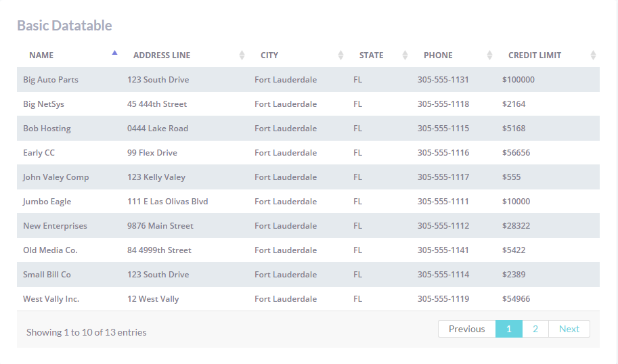
Task: Click the $56656 credit limit cell
Action: tap(516, 153)
